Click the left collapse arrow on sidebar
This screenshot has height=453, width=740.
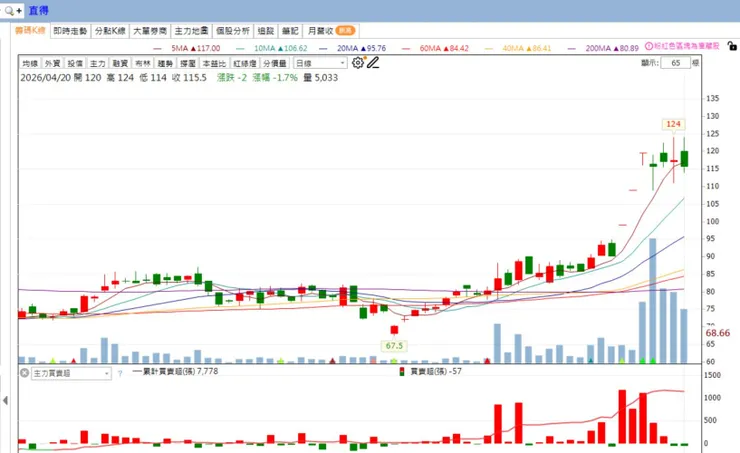click(5, 401)
